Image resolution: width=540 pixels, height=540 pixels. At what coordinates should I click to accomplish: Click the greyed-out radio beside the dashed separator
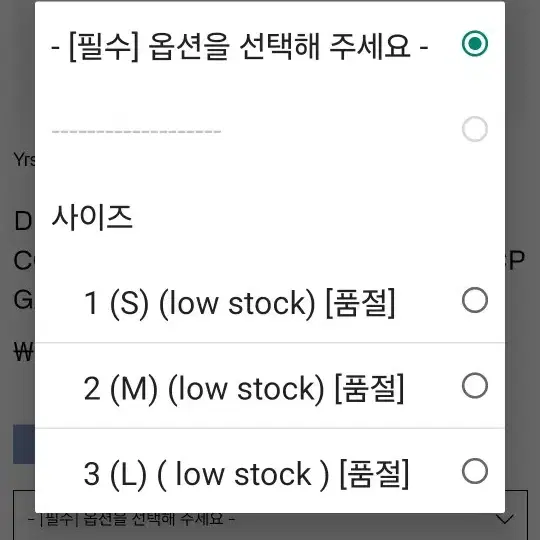475,129
